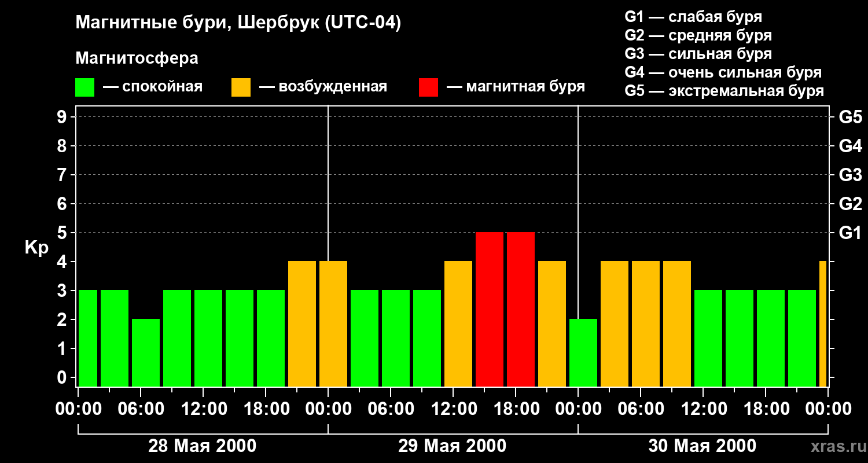Viewport: 868px width, 463px height.
Task: Click the yellow bar crossing midnight into 29 May
Action: pos(333,324)
